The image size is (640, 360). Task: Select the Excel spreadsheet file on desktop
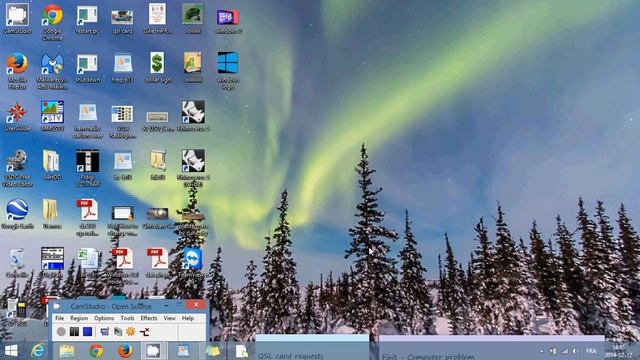tap(87, 262)
